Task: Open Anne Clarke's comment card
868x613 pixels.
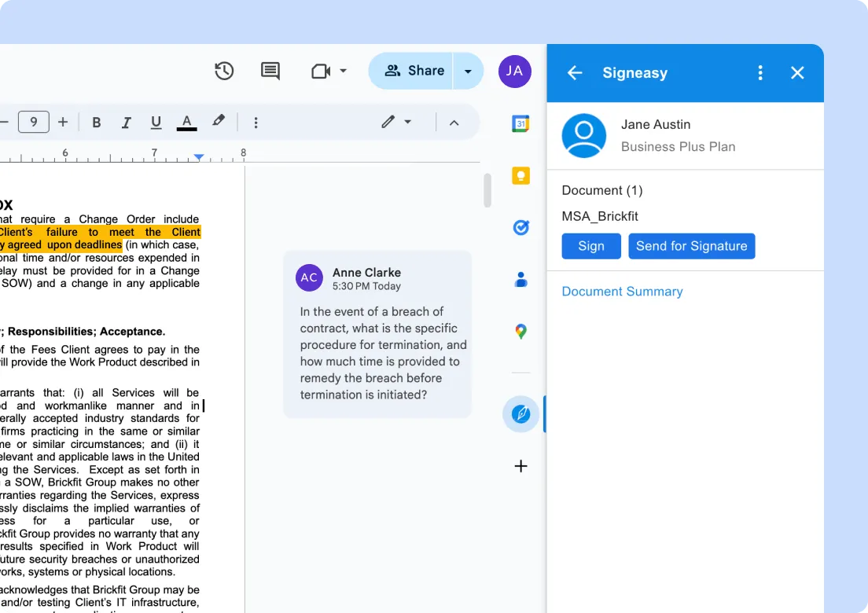Action: (377, 334)
